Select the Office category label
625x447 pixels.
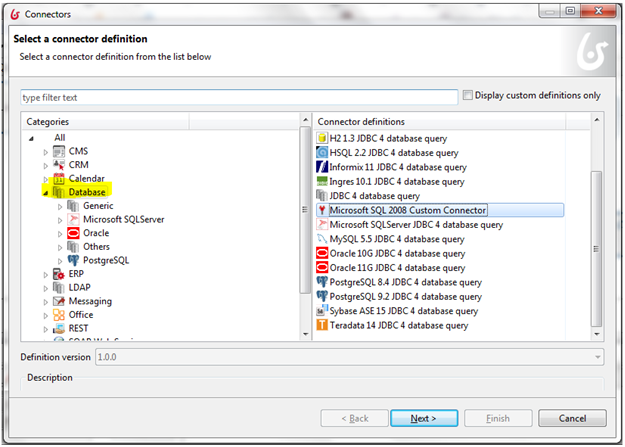coord(81,315)
